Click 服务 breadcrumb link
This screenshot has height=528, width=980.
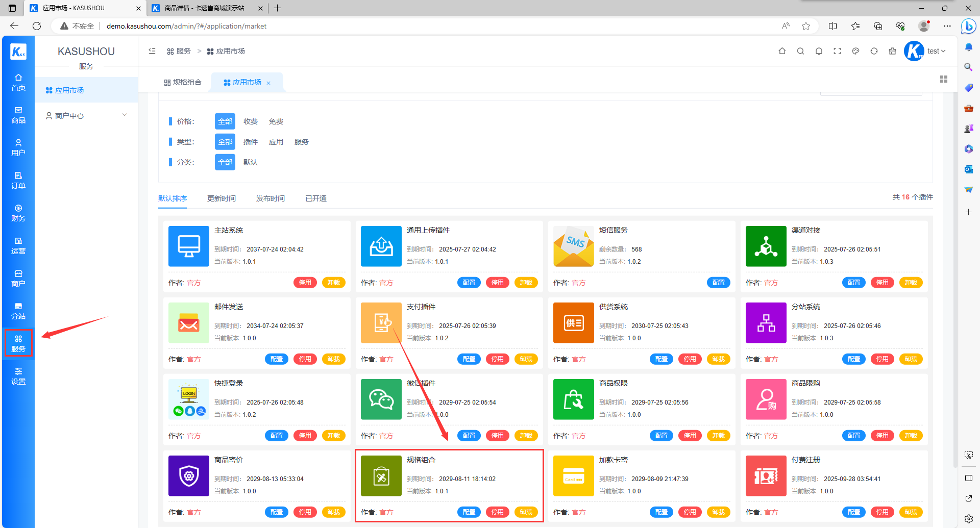point(179,51)
